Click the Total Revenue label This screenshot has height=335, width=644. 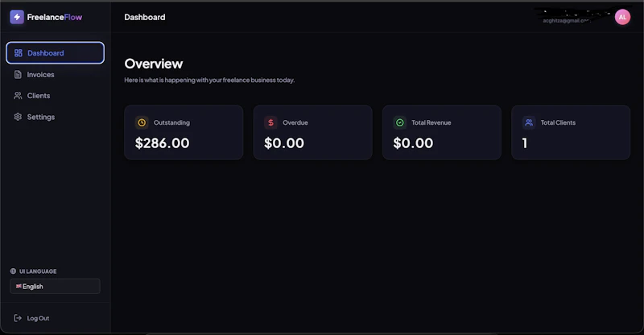coord(431,122)
